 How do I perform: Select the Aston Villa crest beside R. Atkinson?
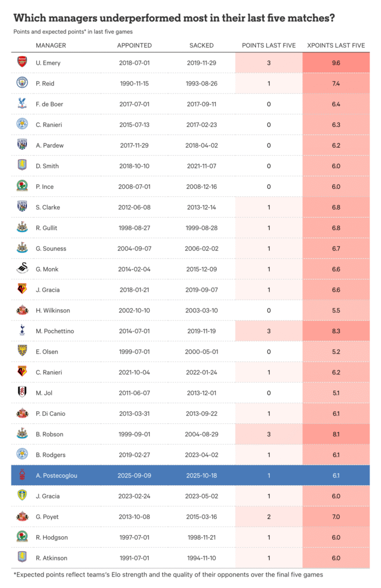click(22, 558)
